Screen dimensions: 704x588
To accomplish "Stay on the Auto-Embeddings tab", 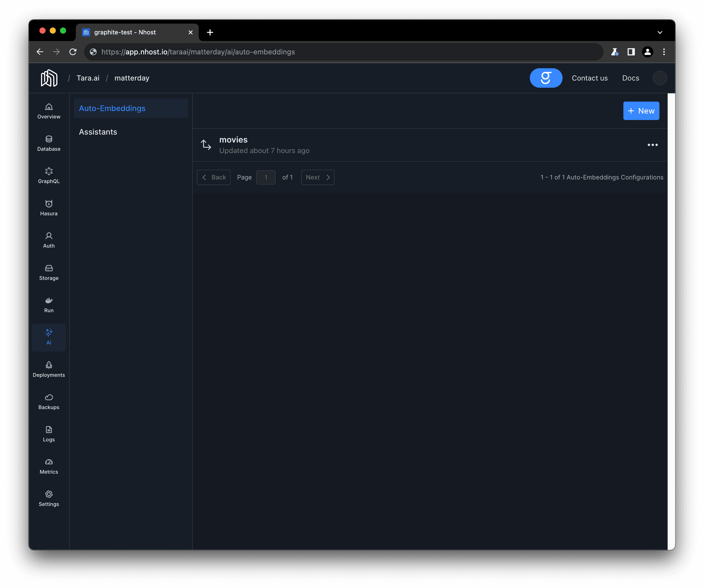I will click(112, 108).
